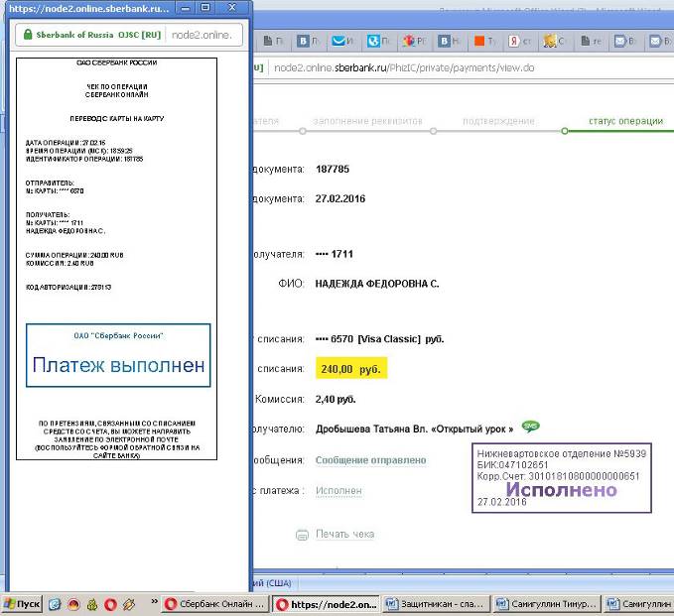Click recipient card number •••• 1711
Screen dimensions: 674x616
(334, 254)
